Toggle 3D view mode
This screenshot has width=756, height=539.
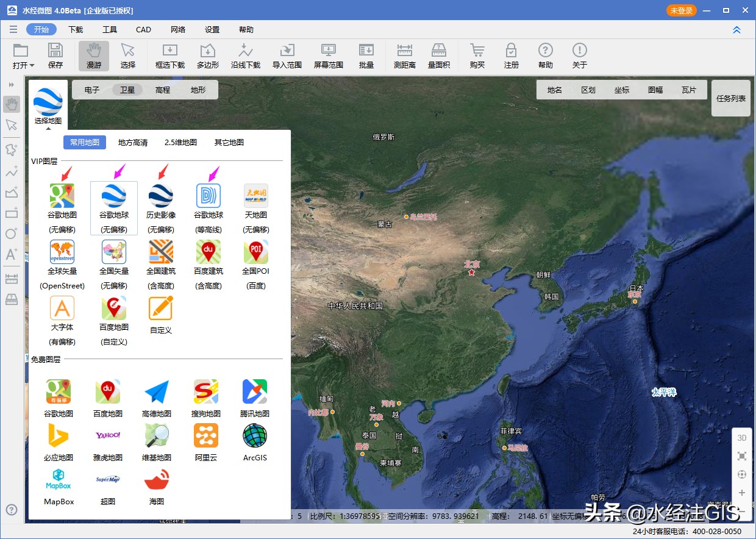742,438
